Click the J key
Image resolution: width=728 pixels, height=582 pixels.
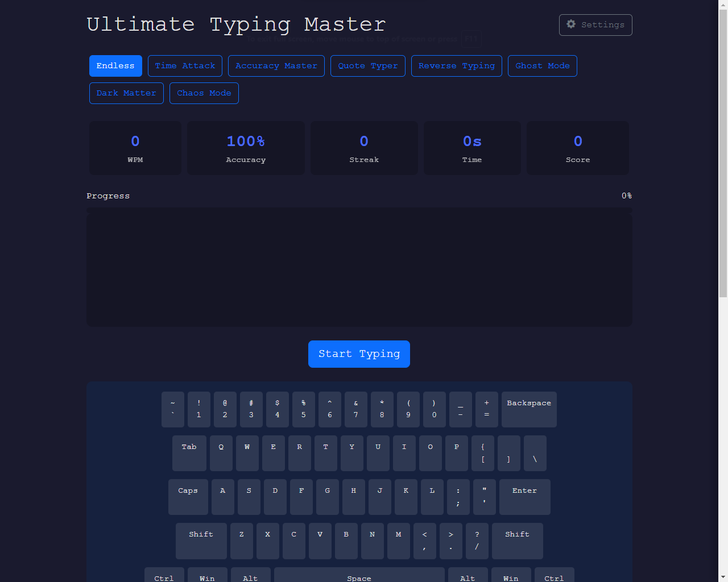[x=380, y=497]
